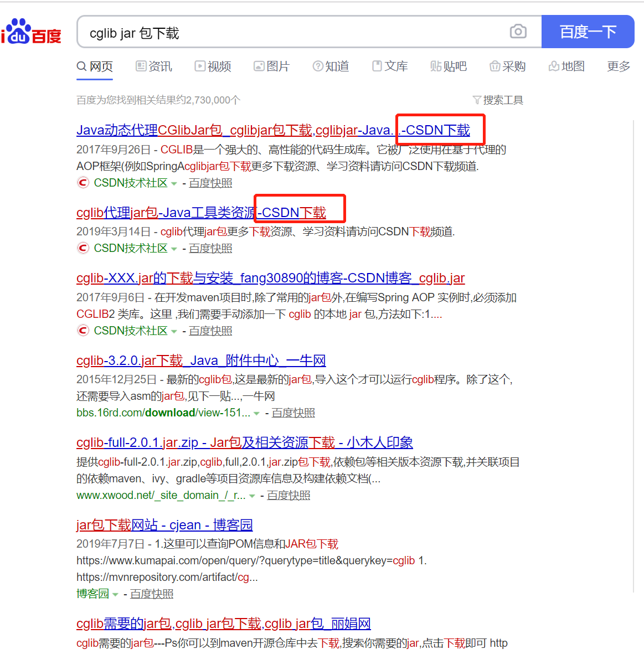Click the 搜索工具 link
Image resolution: width=644 pixels, height=654 pixels.
point(503,100)
